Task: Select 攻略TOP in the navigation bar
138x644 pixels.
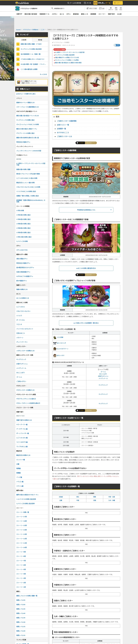Action: [x=19, y=14]
